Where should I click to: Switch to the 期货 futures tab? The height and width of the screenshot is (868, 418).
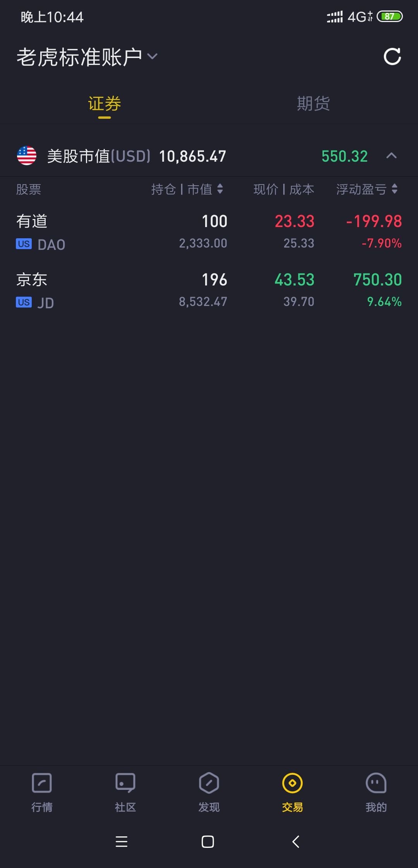313,104
